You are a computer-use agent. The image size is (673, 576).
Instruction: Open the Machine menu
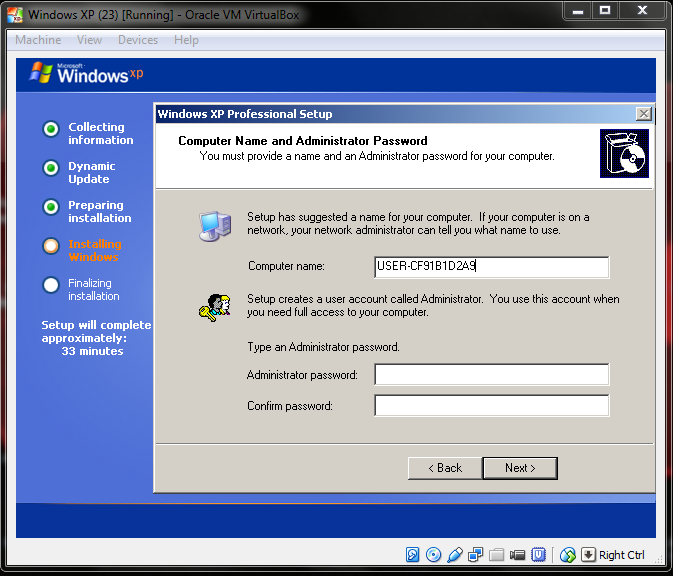click(38, 40)
